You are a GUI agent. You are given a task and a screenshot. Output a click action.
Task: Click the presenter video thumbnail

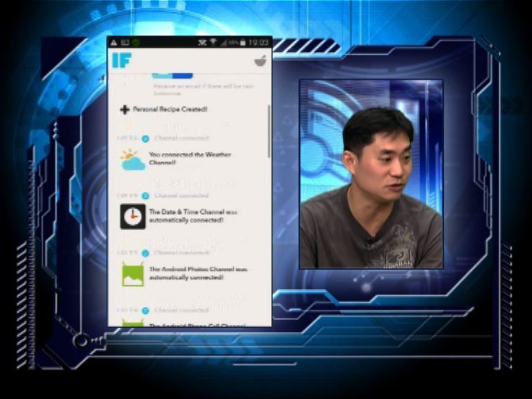click(x=371, y=174)
